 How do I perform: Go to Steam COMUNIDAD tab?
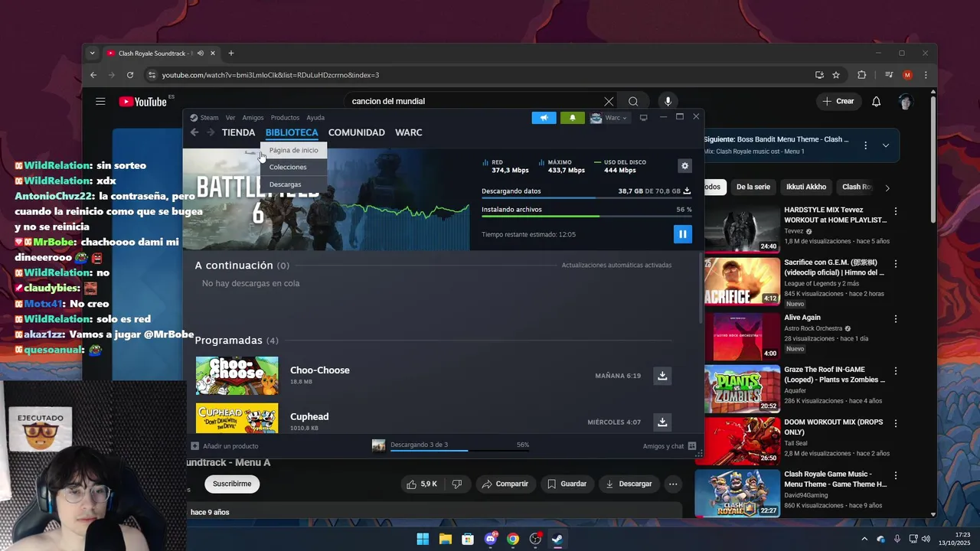pyautogui.click(x=357, y=132)
